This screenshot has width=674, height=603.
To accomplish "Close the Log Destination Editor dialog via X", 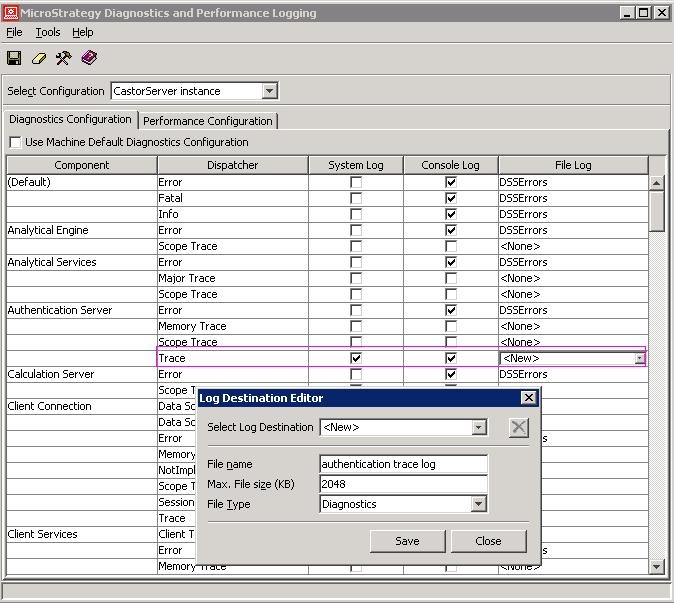I will [x=529, y=398].
